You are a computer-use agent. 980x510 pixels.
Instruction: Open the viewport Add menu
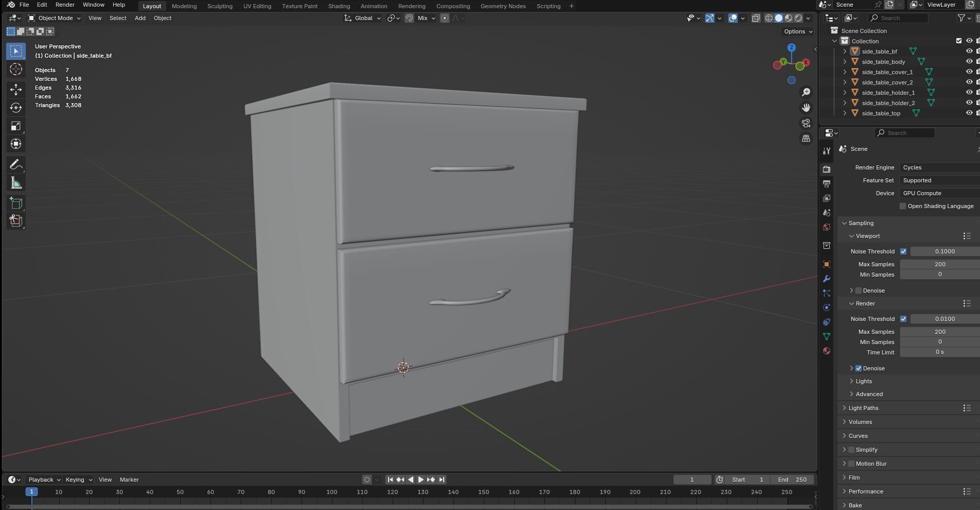click(140, 18)
